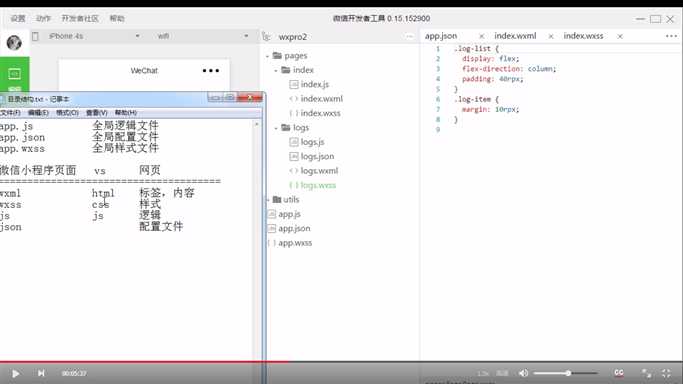Screen dimensions: 683x384
Task: Open the wifi network dropdown
Action: 202,36
